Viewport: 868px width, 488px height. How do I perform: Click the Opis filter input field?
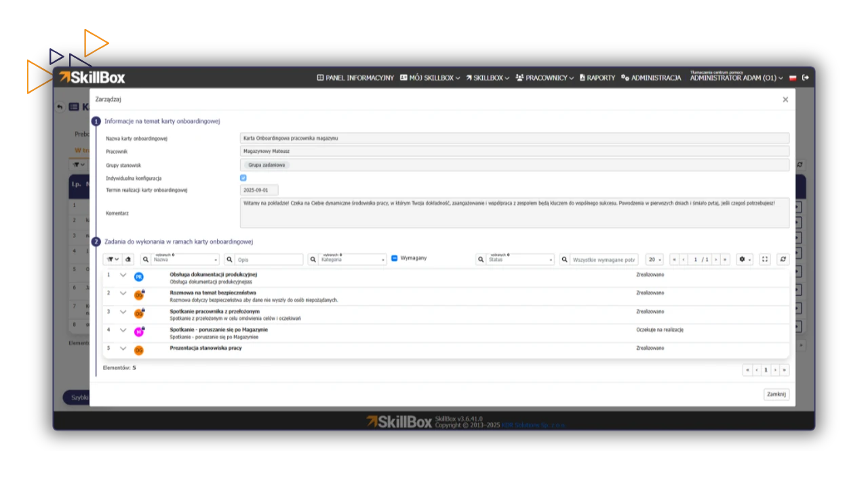[269, 260]
